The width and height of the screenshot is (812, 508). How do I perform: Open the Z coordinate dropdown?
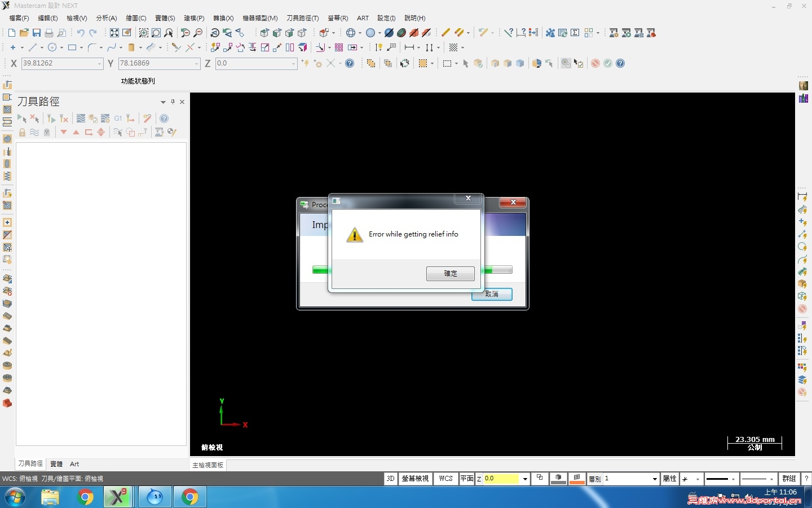pos(294,64)
